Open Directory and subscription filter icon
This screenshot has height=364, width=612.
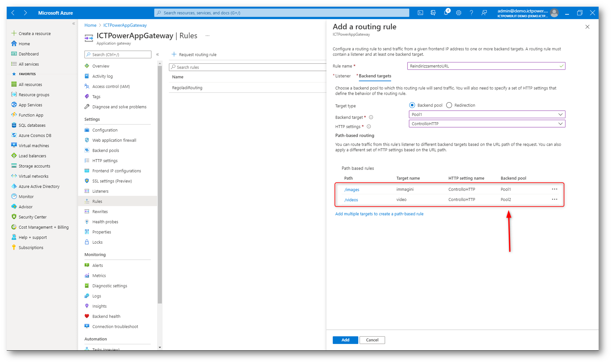[x=433, y=13]
